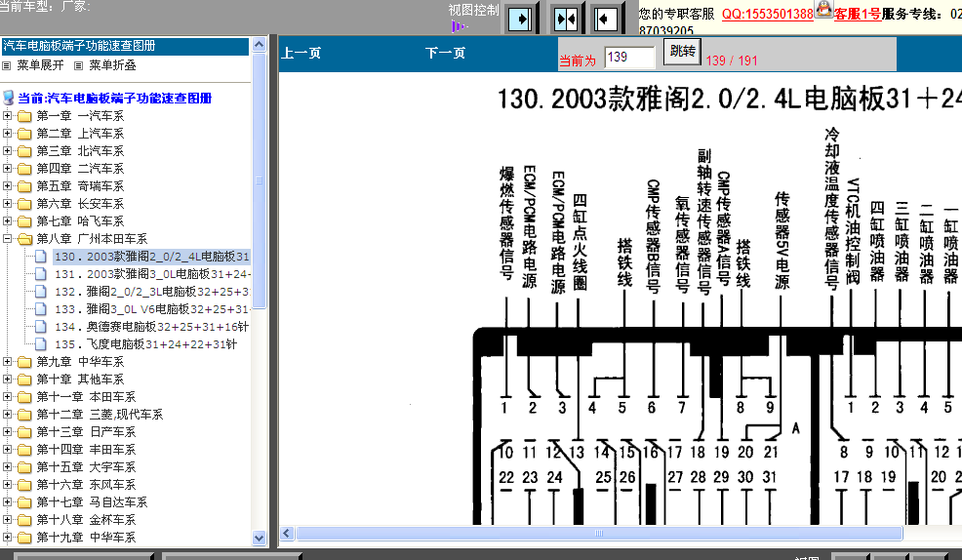Click folder icon of 第三章 北汽车系
The width and height of the screenshot is (962, 560).
[x=24, y=151]
